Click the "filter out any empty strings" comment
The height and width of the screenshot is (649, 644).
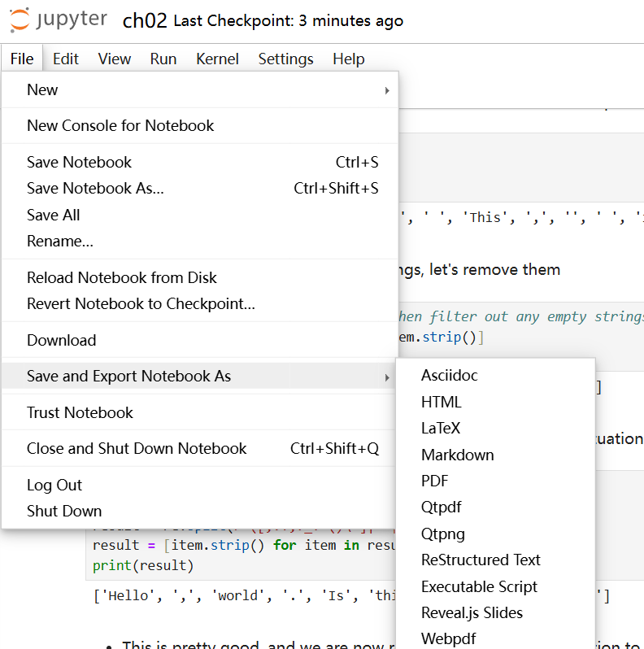[537, 317]
